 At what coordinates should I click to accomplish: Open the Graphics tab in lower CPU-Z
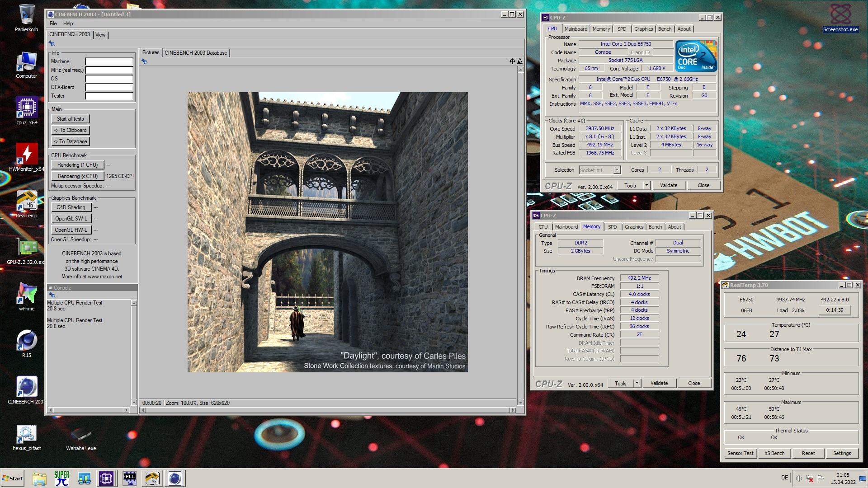634,227
